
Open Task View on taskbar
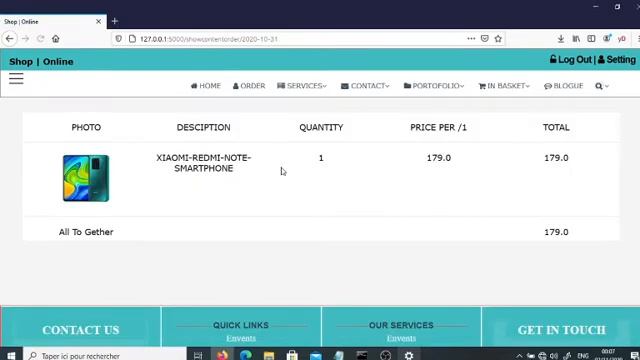[x=198, y=355]
